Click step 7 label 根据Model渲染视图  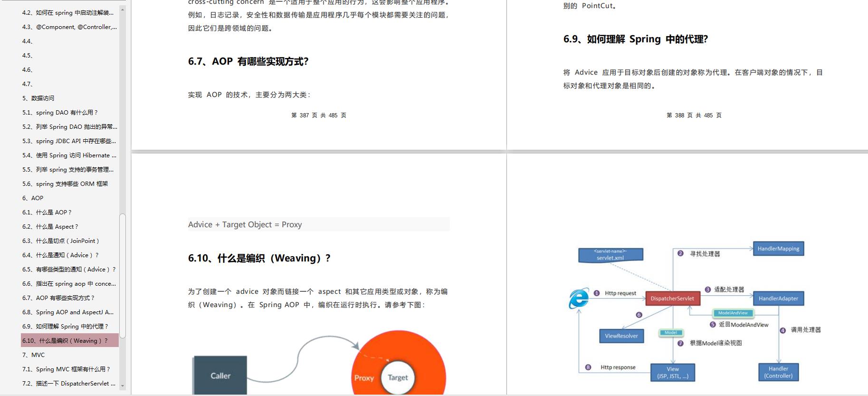pyautogui.click(x=716, y=343)
